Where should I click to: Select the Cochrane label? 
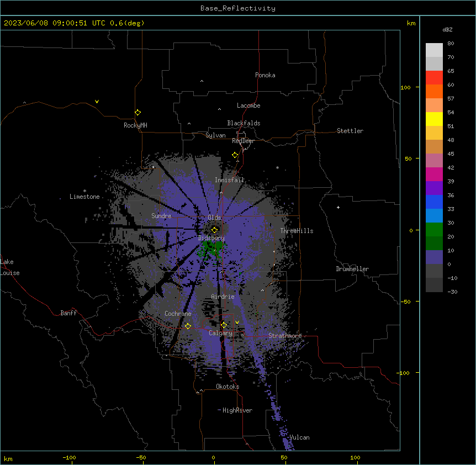[178, 314]
